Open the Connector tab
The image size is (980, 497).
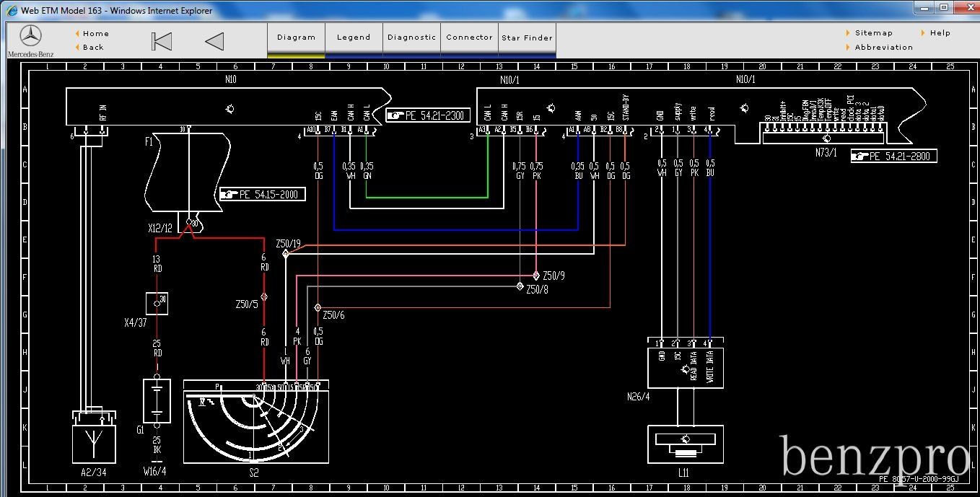click(469, 38)
